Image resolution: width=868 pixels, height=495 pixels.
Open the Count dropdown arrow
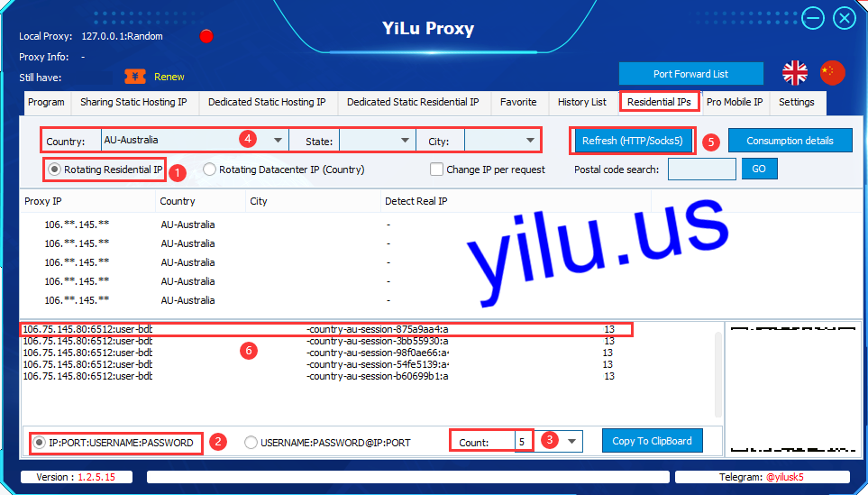tap(571, 441)
